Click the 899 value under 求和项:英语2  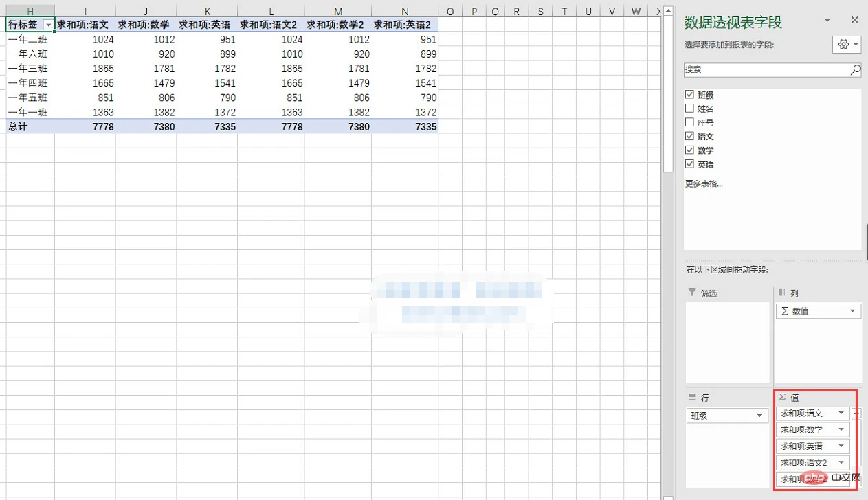(405, 54)
